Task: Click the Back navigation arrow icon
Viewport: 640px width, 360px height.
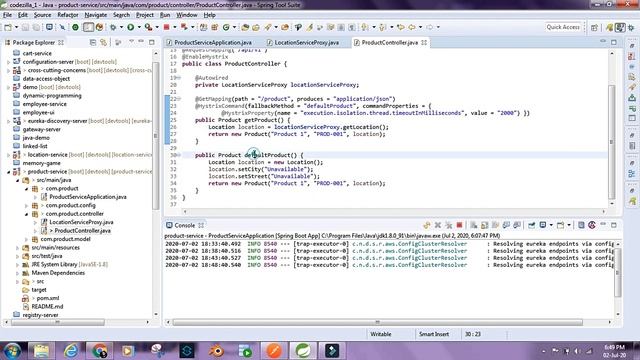Action: coord(412,27)
